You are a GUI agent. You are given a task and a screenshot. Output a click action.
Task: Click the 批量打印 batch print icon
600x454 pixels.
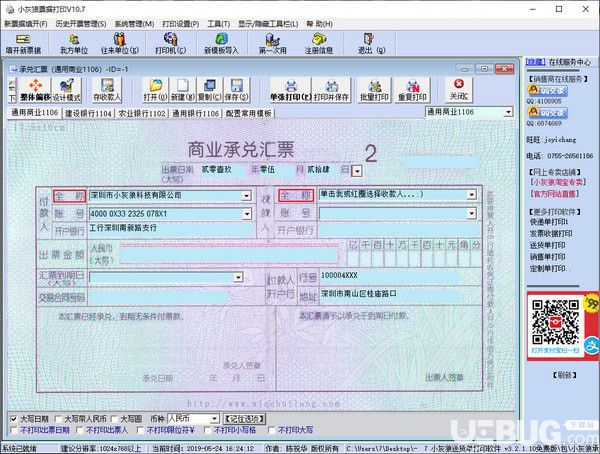374,90
